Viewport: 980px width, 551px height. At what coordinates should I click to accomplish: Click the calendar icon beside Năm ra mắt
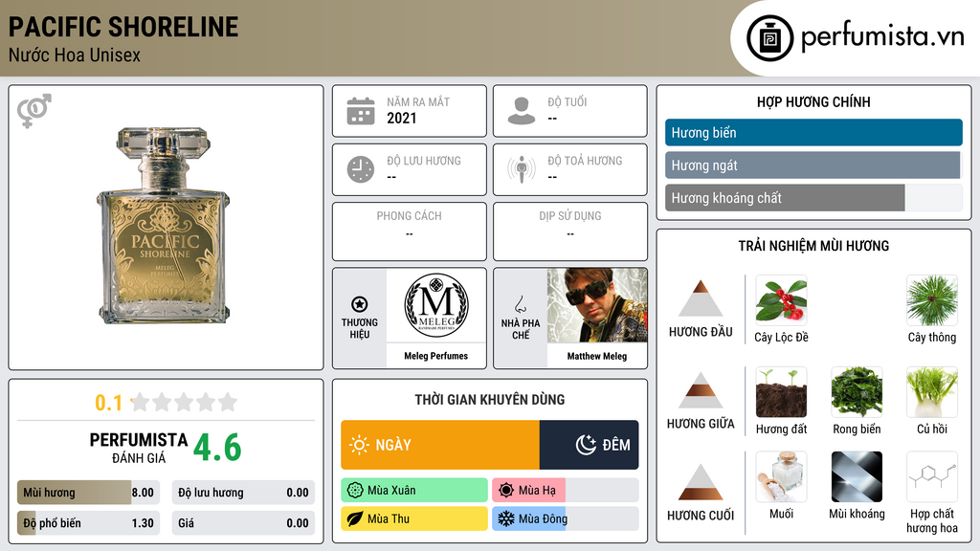tap(361, 111)
